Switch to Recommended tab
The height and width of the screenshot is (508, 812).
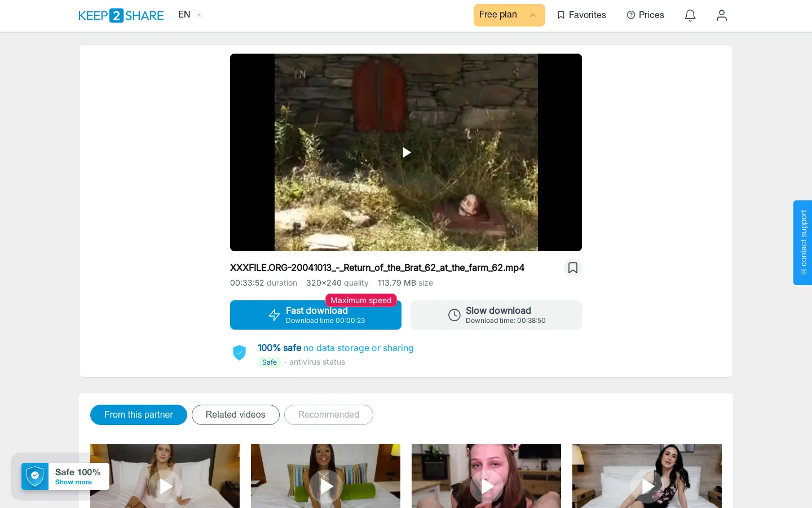point(329,415)
